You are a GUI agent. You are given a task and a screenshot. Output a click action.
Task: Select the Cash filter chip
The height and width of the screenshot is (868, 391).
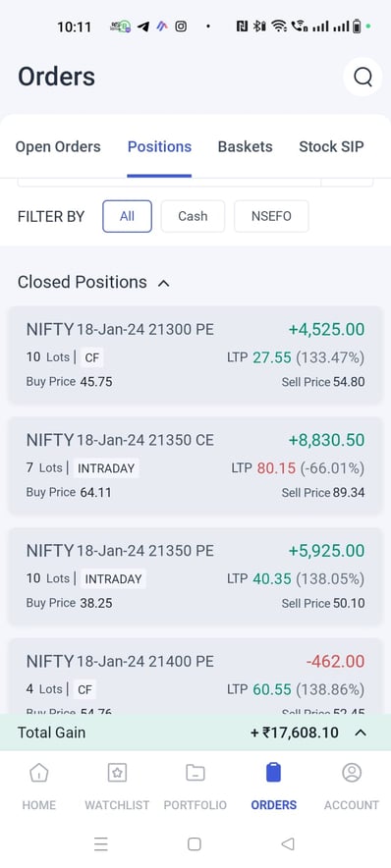coord(193,216)
